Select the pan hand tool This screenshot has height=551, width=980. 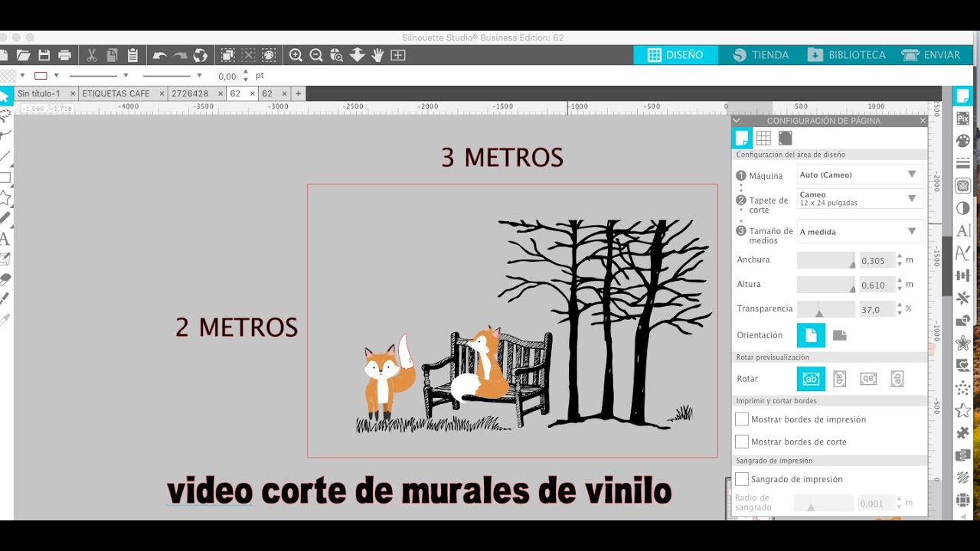(377, 55)
